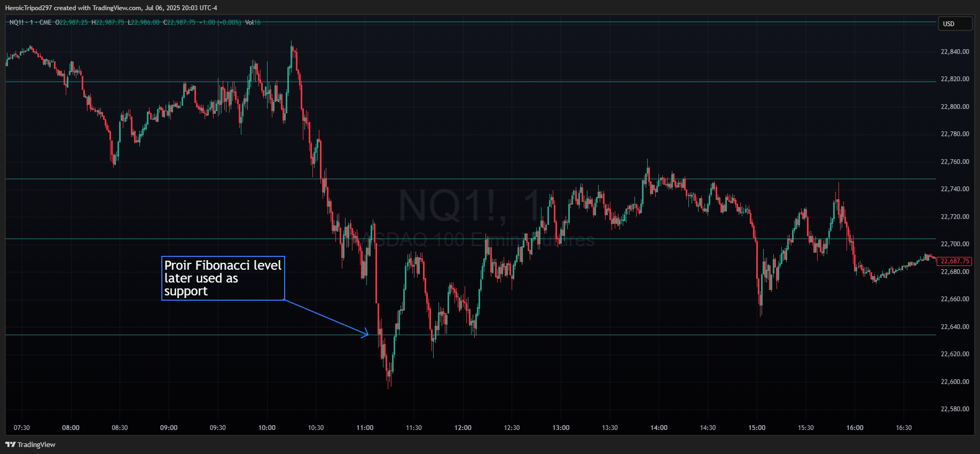Click the 09:30 time axis label

pos(218,428)
